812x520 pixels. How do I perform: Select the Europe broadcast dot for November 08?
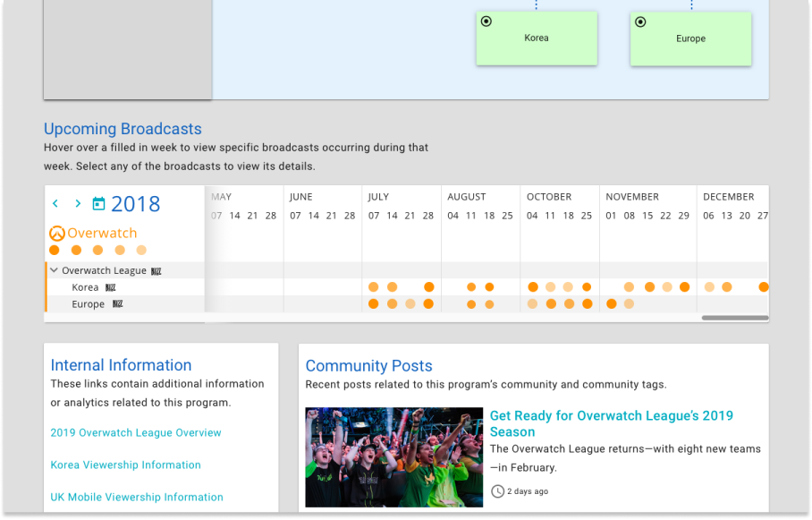click(x=629, y=303)
